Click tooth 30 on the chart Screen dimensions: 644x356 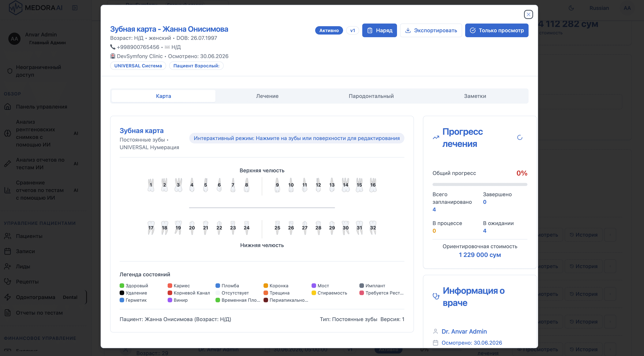[x=346, y=228]
